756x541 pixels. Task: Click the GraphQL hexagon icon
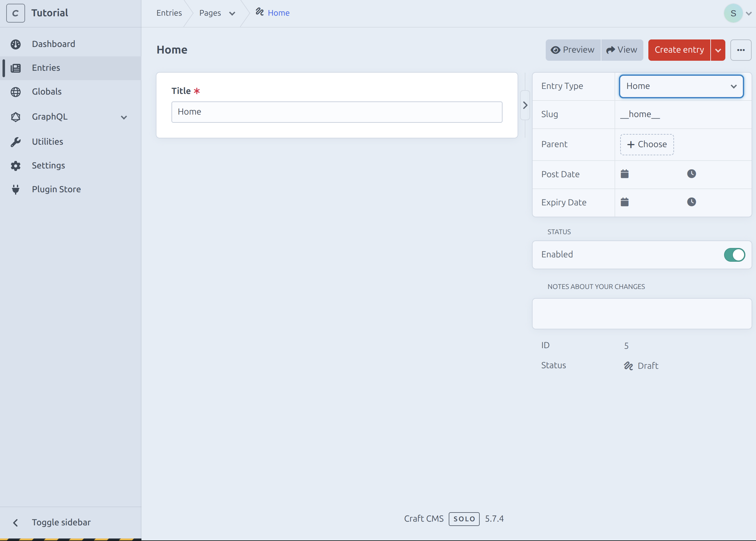pyautogui.click(x=16, y=117)
